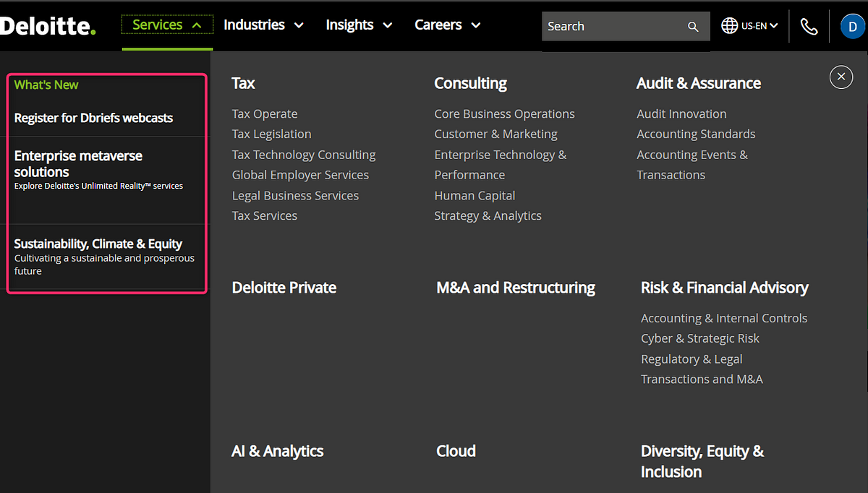Open Risk & Financial Advisory heading
Screen dimensions: 868x493
[x=725, y=288]
